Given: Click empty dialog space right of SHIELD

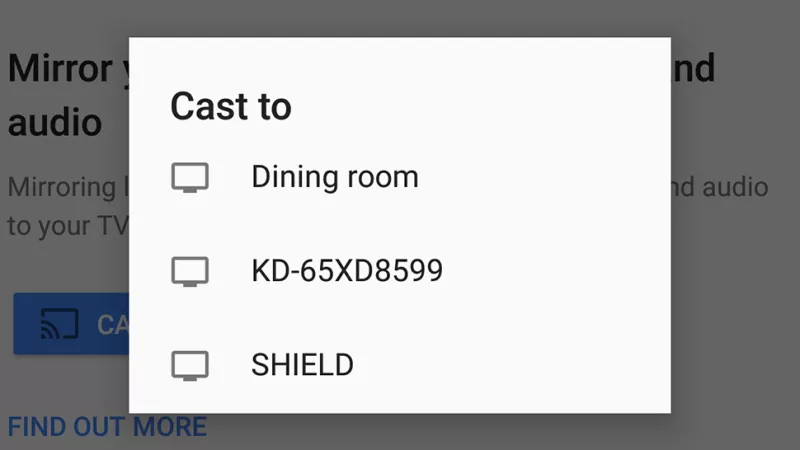Looking at the screenshot, I should (x=512, y=365).
